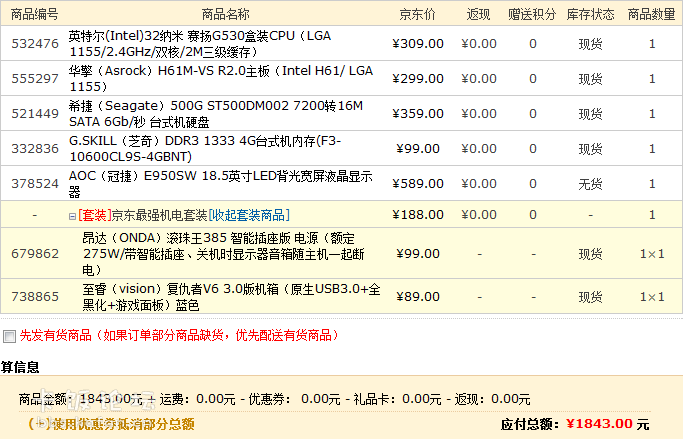
Task: Select product number 532476
Action: pyautogui.click(x=35, y=44)
